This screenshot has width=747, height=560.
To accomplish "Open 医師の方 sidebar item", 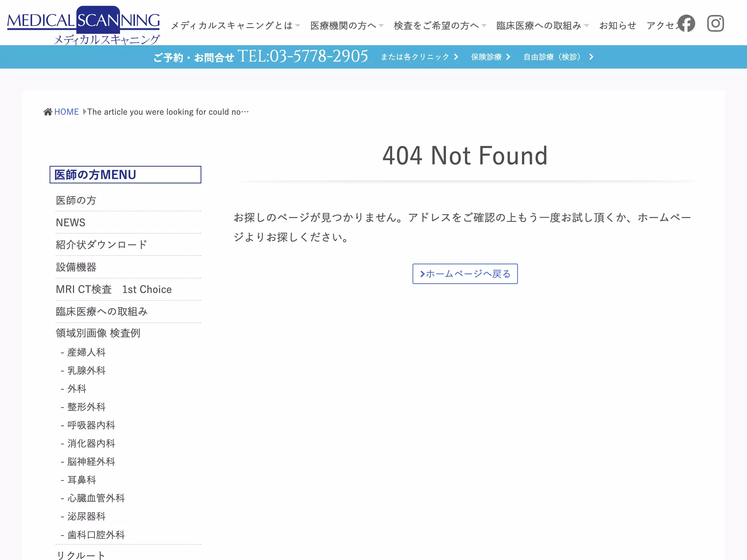I will click(x=128, y=200).
